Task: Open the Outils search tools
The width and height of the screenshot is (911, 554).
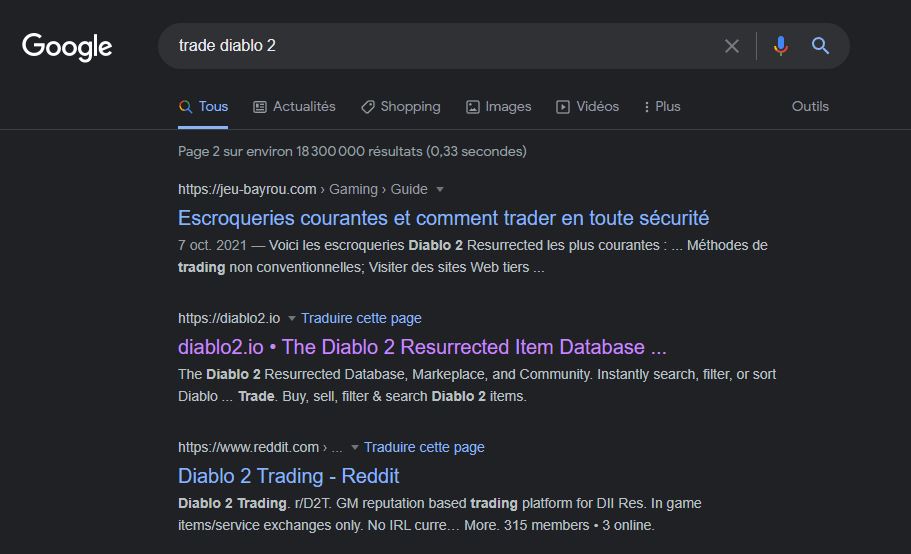Action: (x=810, y=107)
